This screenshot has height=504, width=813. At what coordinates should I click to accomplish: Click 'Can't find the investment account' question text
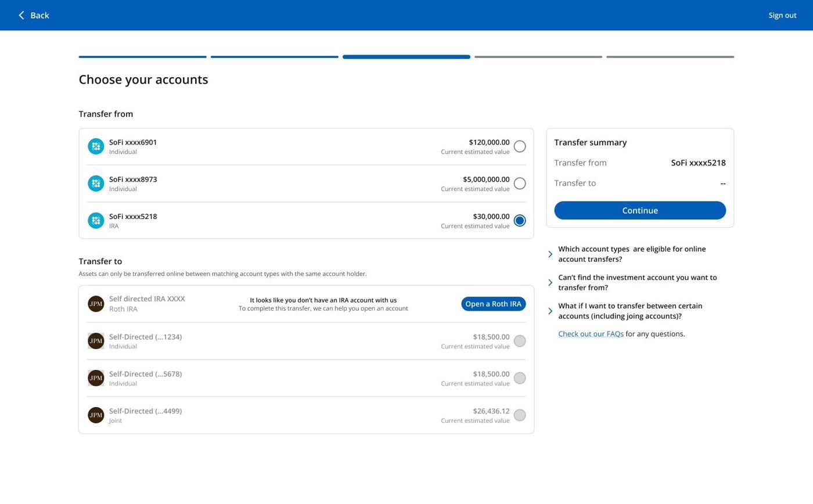click(x=638, y=283)
